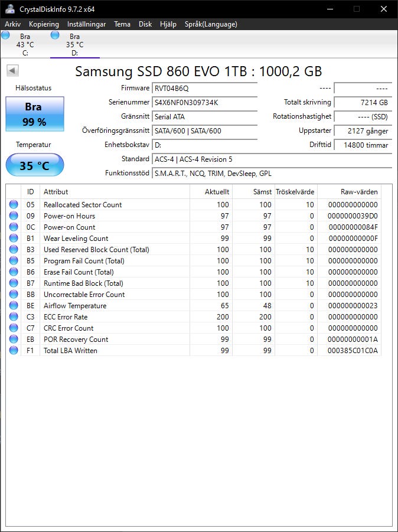Select the D: disk tab at 35 °C
The image size is (398, 532).
(x=74, y=45)
